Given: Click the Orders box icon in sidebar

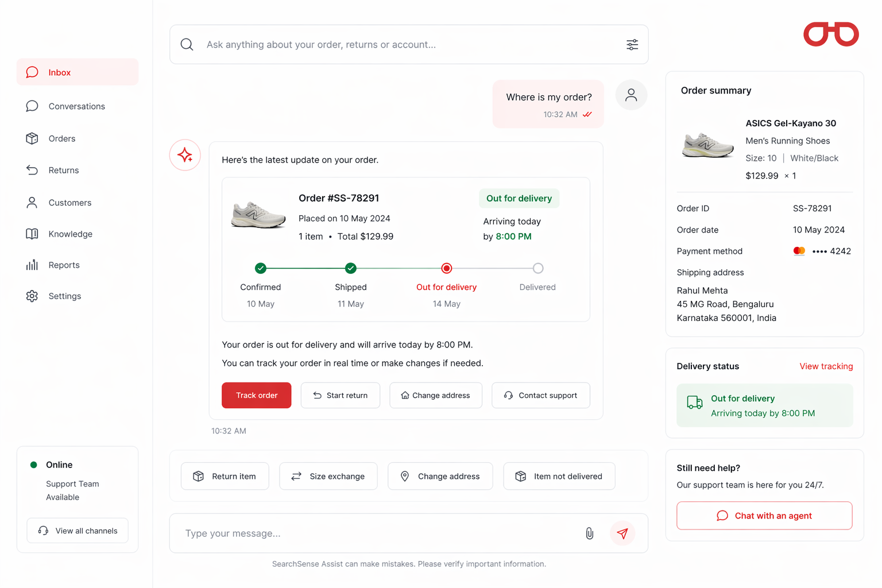Looking at the screenshot, I should [x=32, y=138].
